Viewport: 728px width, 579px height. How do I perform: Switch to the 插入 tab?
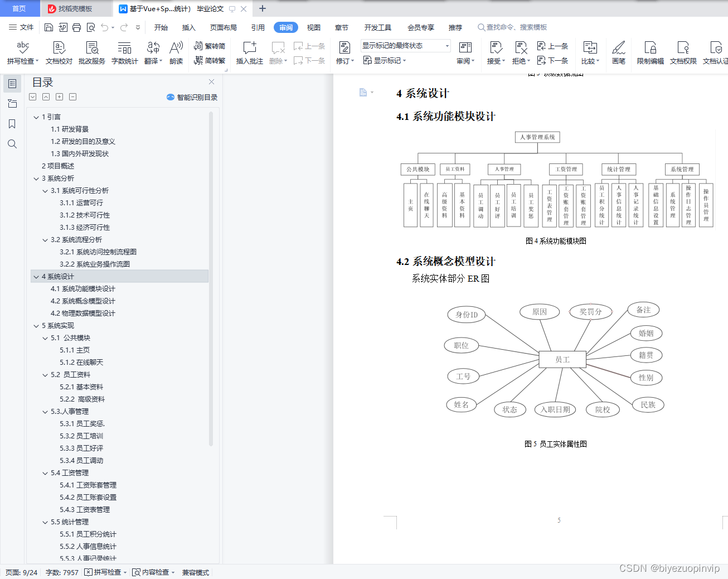[189, 27]
